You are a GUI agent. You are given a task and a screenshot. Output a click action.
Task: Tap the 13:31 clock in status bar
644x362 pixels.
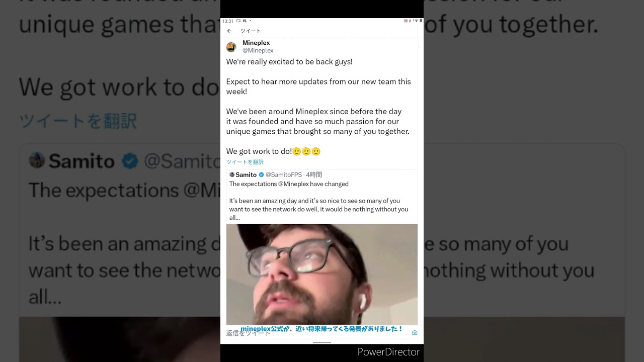[x=227, y=21]
